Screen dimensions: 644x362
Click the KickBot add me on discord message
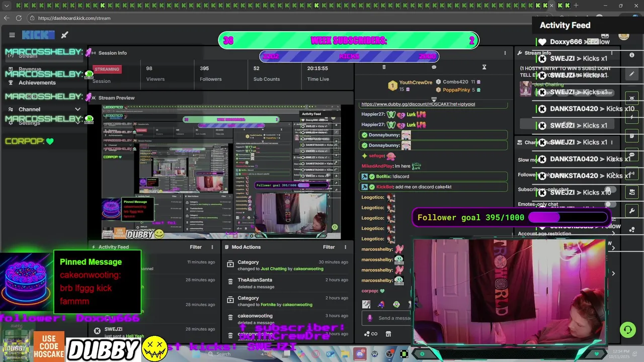(x=434, y=187)
